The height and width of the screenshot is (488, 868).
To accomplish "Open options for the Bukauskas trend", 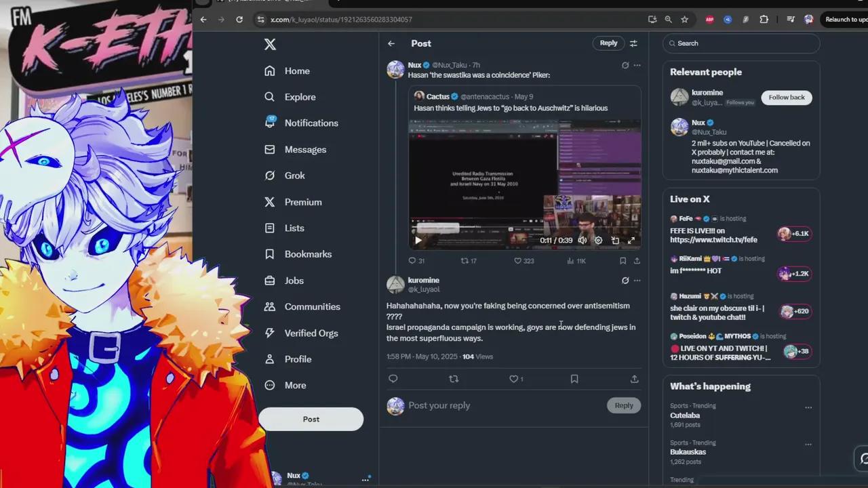I will [808, 444].
